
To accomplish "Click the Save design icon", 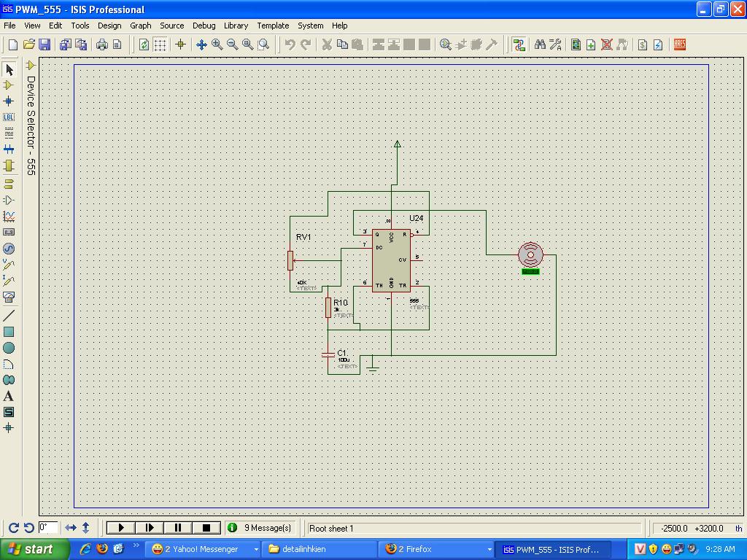I will [44, 44].
